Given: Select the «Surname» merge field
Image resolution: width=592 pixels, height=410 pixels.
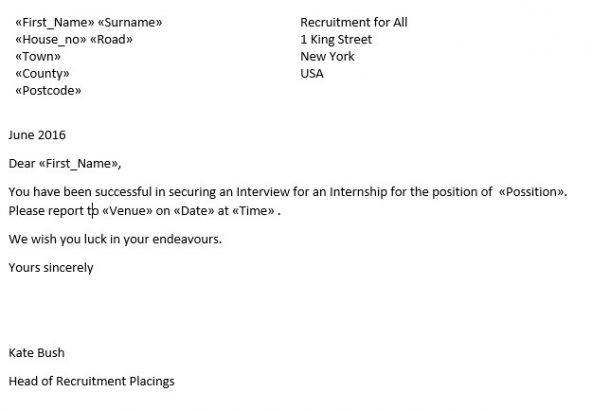Looking at the screenshot, I should [x=130, y=22].
